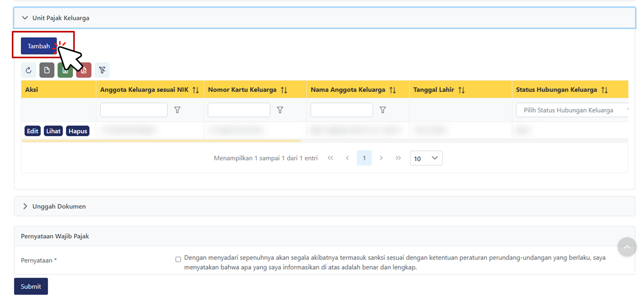Collapse the Unit Pajak Keluarga section
The image size is (644, 302).
pyautogui.click(x=25, y=18)
